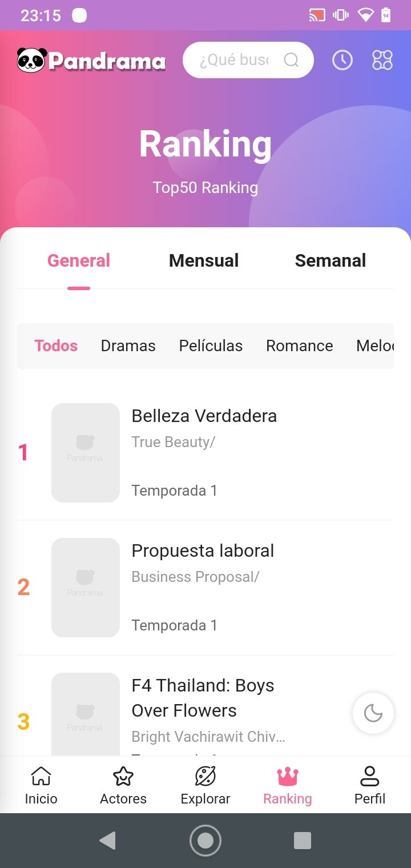Show Todos category filter

[56, 345]
